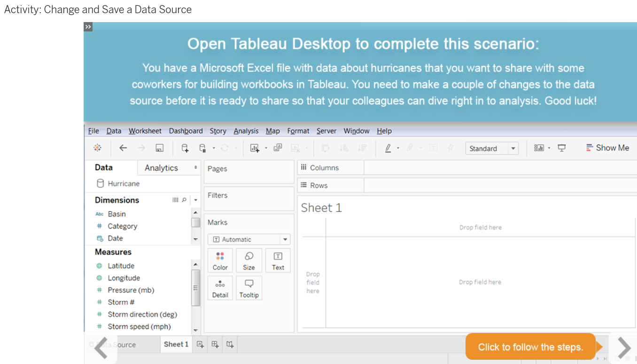
Task: Click the Highlight pen icon
Action: point(388,148)
